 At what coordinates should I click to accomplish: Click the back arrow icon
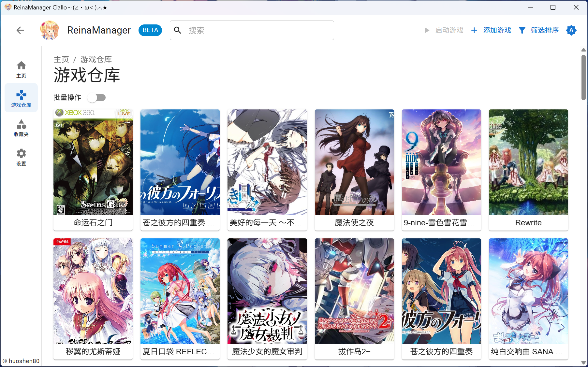pos(20,30)
